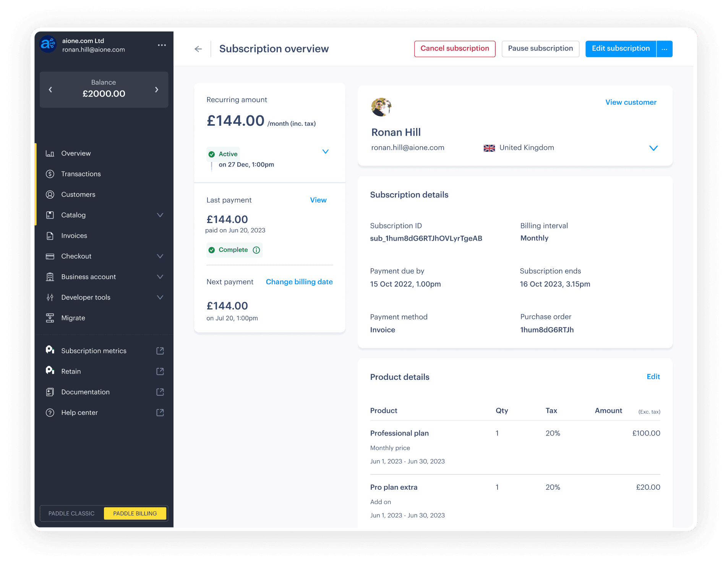728x565 pixels.
Task: Click the purchase order 1hum8dG6RTJh value
Action: pos(547,330)
